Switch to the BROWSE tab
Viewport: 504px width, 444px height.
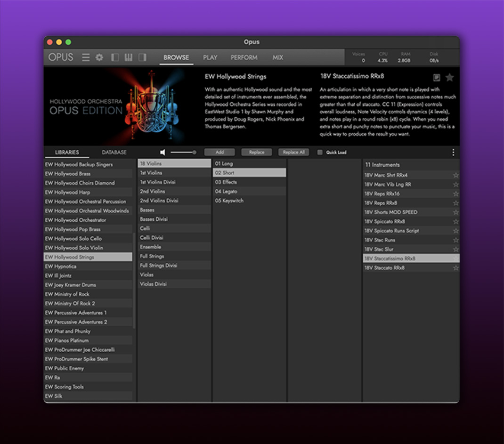176,57
